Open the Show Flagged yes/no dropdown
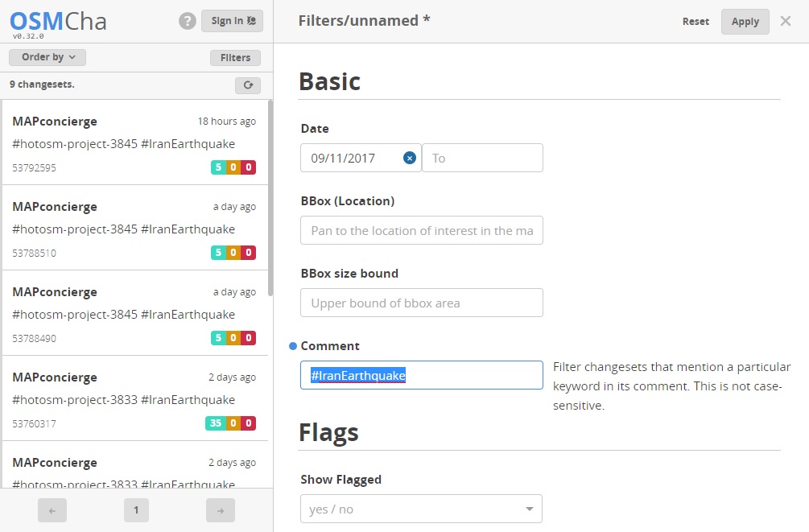Image resolution: width=809 pixels, height=532 pixels. coord(421,509)
